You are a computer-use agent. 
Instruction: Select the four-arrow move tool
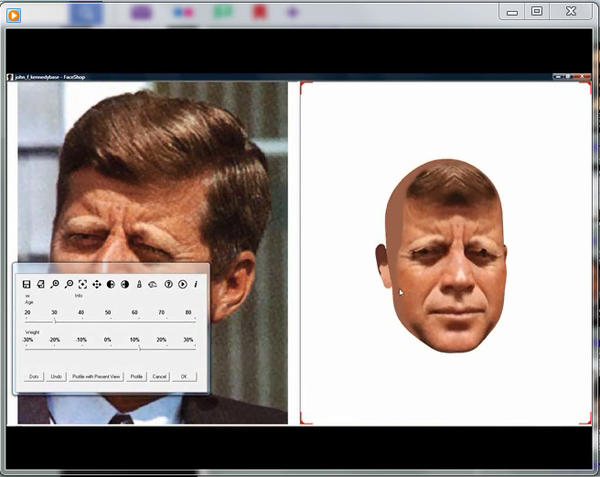tap(97, 284)
